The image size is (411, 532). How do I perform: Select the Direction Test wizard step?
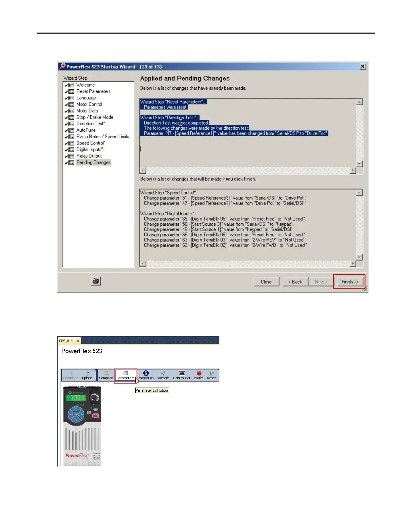[x=90, y=124]
